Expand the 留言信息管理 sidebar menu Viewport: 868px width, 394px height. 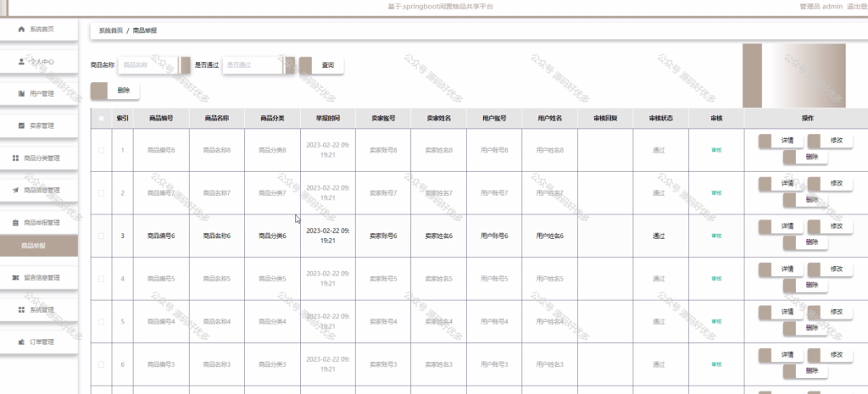click(39, 278)
